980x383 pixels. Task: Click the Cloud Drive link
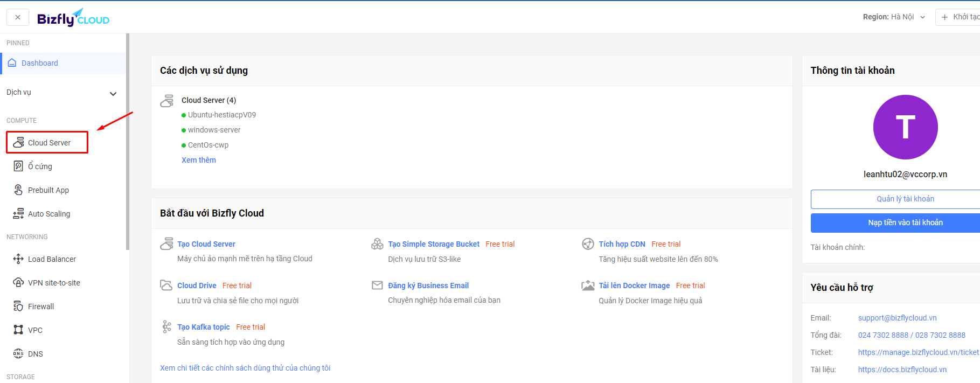[197, 285]
